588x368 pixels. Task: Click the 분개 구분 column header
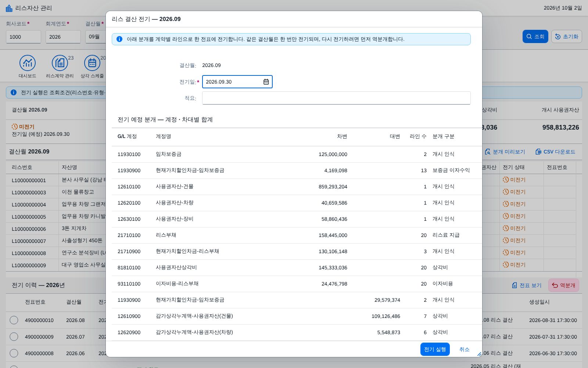pos(444,137)
